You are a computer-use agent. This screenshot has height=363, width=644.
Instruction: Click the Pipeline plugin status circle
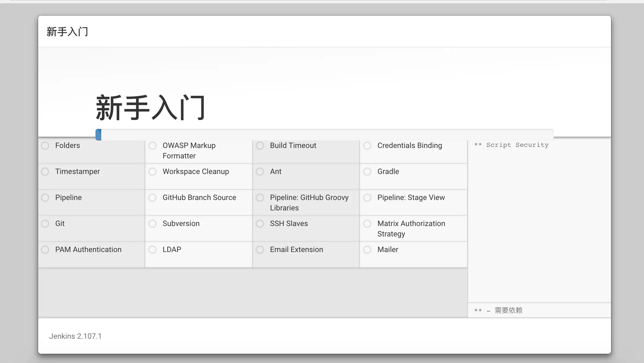click(x=45, y=198)
